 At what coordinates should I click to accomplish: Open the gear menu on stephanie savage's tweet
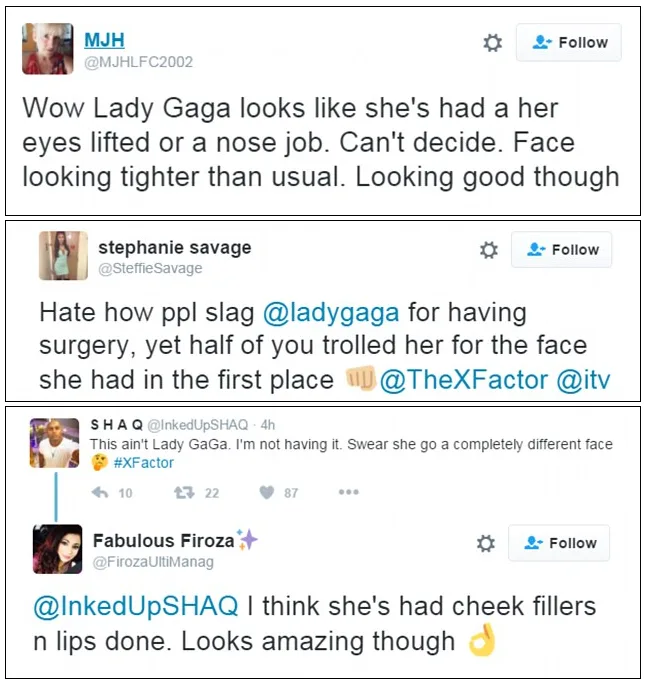tap(488, 250)
